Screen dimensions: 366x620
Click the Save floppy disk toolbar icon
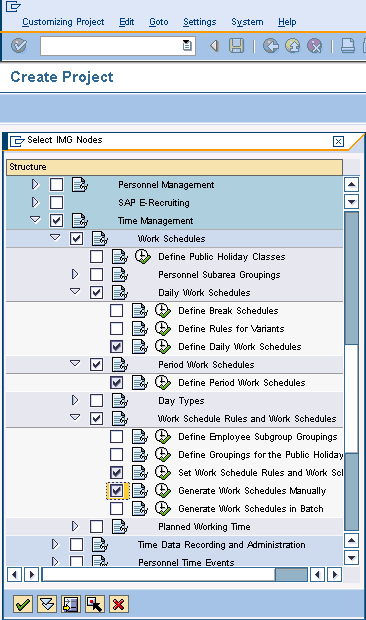(236, 46)
